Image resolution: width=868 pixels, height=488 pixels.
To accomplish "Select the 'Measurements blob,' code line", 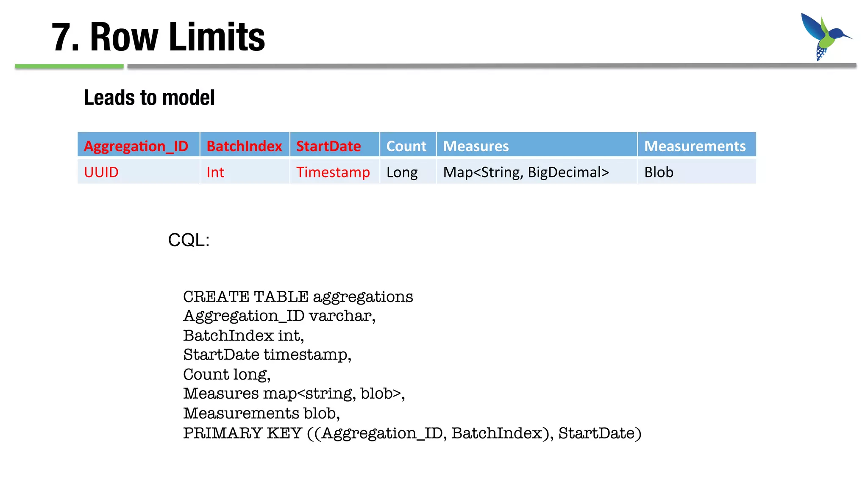I will tap(262, 413).
